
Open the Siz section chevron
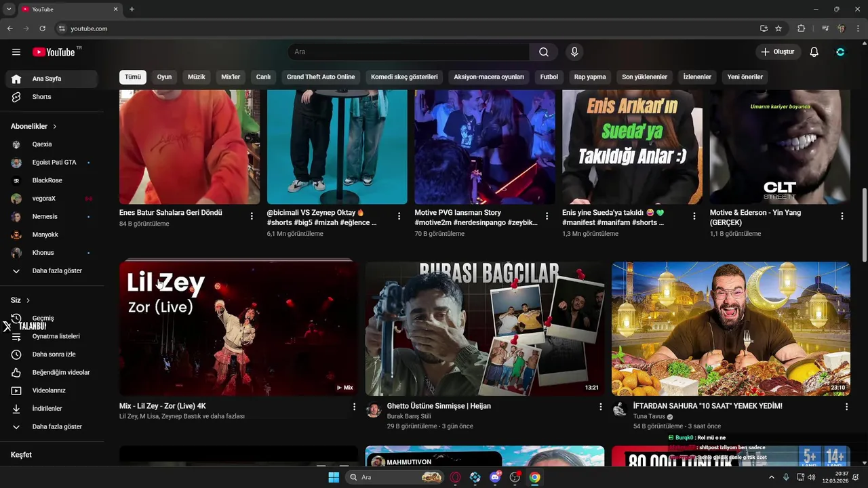click(28, 300)
